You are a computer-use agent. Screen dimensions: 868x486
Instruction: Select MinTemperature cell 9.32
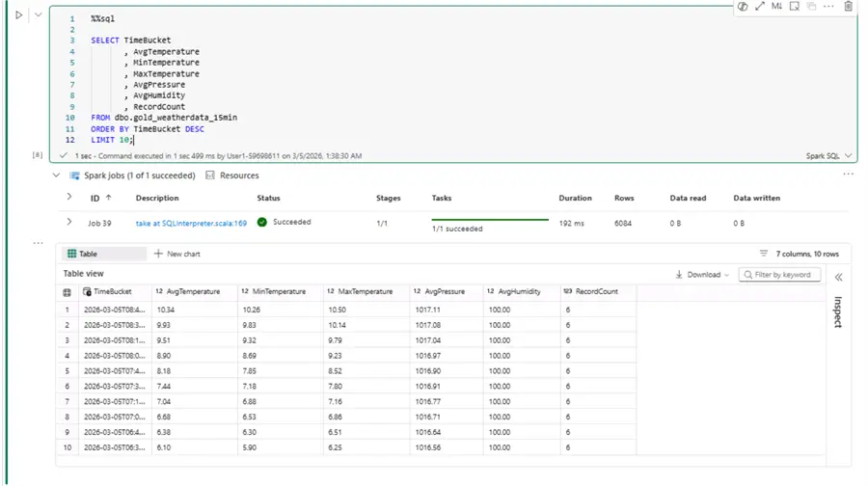click(x=281, y=340)
